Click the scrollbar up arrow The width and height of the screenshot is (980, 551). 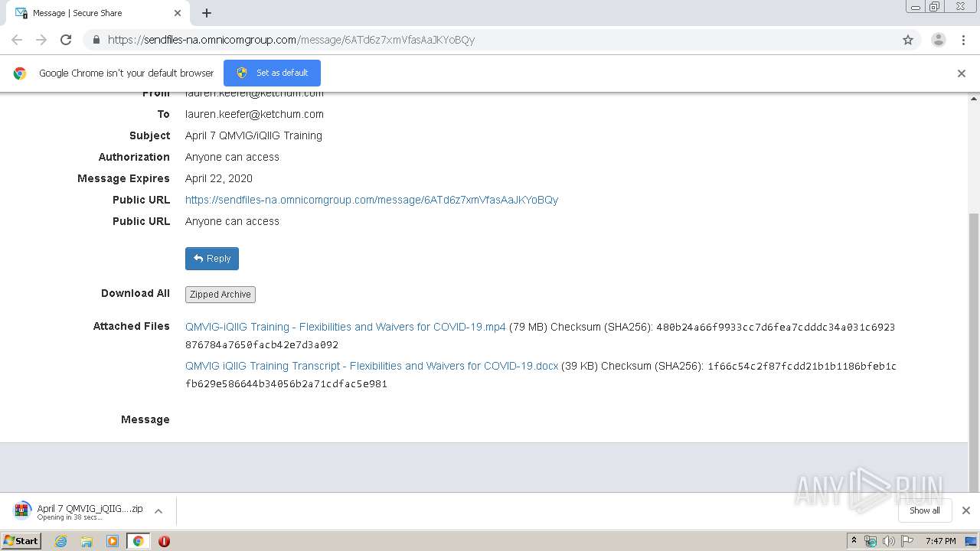pos(974,99)
